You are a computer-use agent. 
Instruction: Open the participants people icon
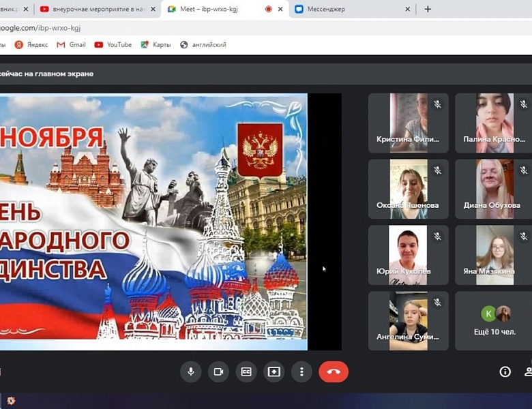528,372
